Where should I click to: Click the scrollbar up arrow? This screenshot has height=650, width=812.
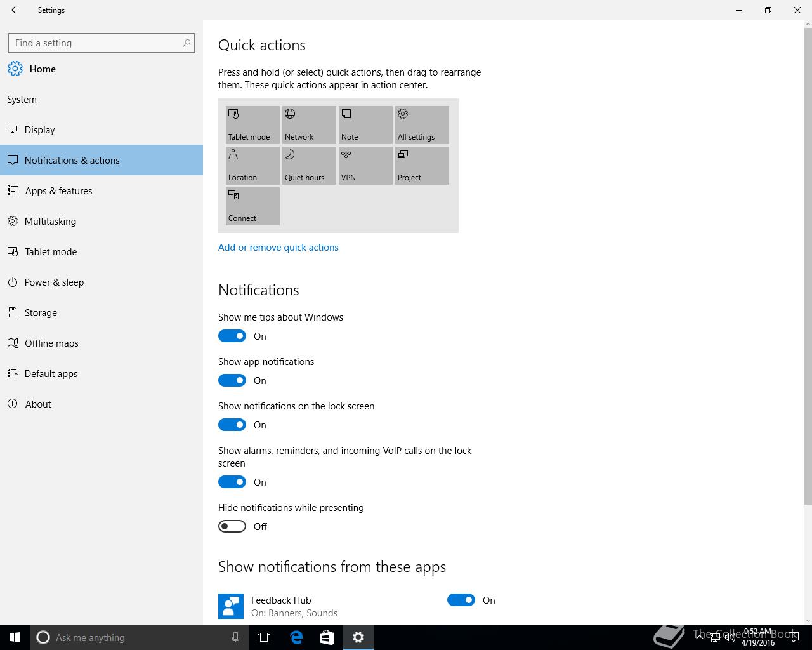click(808, 24)
